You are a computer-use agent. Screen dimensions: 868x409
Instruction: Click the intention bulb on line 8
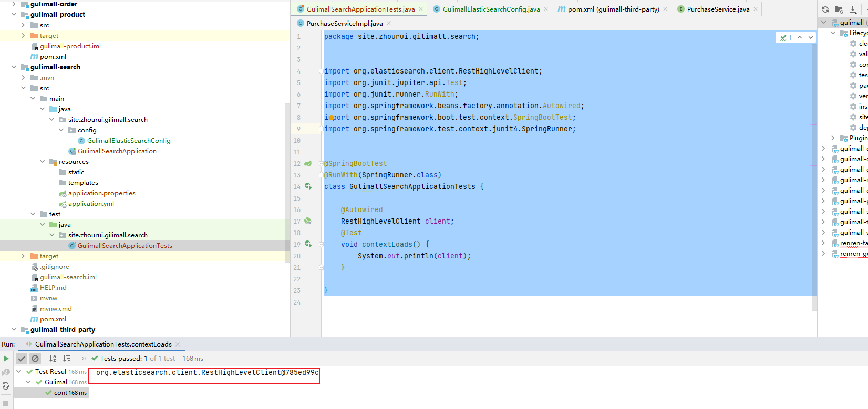click(331, 118)
